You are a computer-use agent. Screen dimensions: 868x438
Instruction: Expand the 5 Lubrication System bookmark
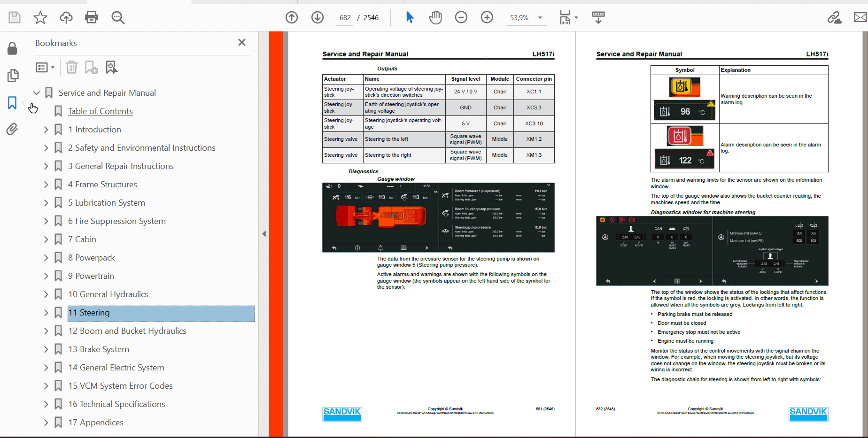46,203
